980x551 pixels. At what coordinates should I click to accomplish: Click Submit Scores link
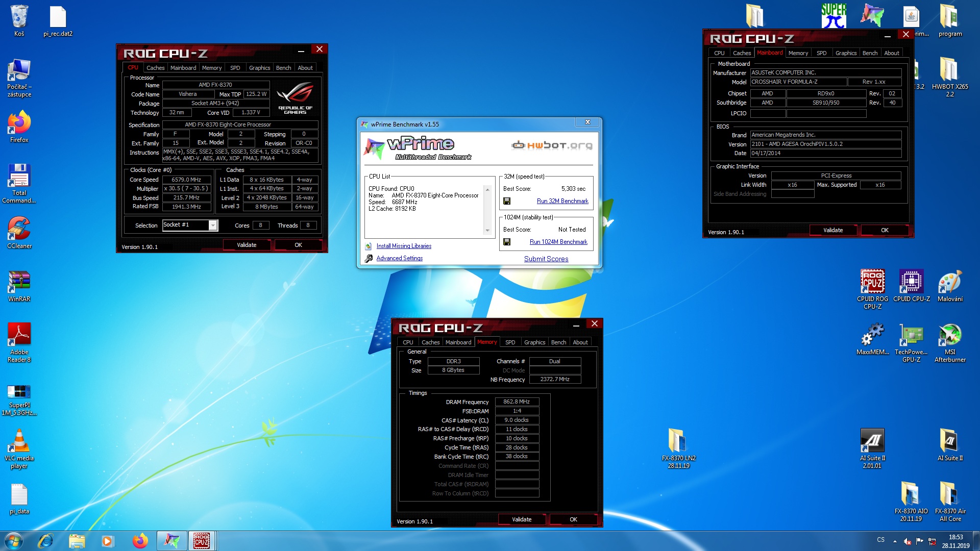click(x=546, y=259)
